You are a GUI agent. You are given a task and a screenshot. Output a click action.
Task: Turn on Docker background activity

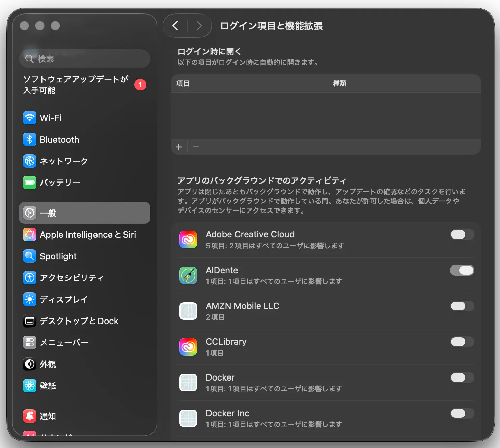click(462, 377)
